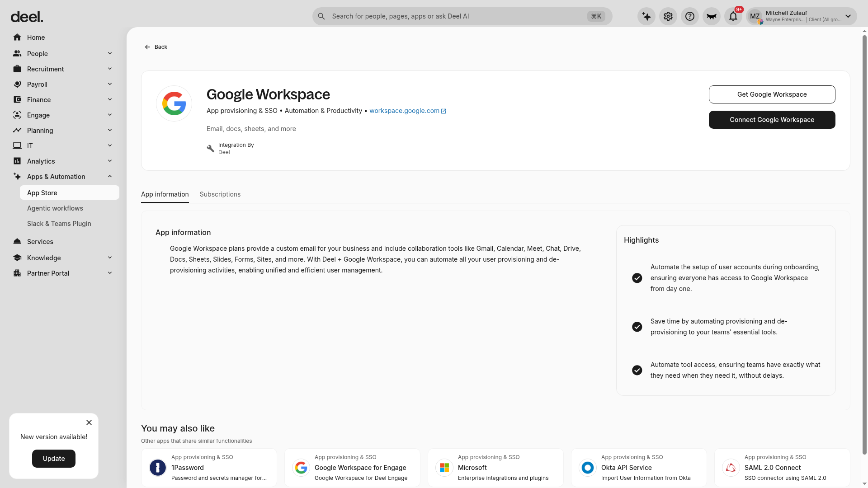Image resolution: width=868 pixels, height=488 pixels.
Task: Expand the Planning menu chevron
Action: 110,130
